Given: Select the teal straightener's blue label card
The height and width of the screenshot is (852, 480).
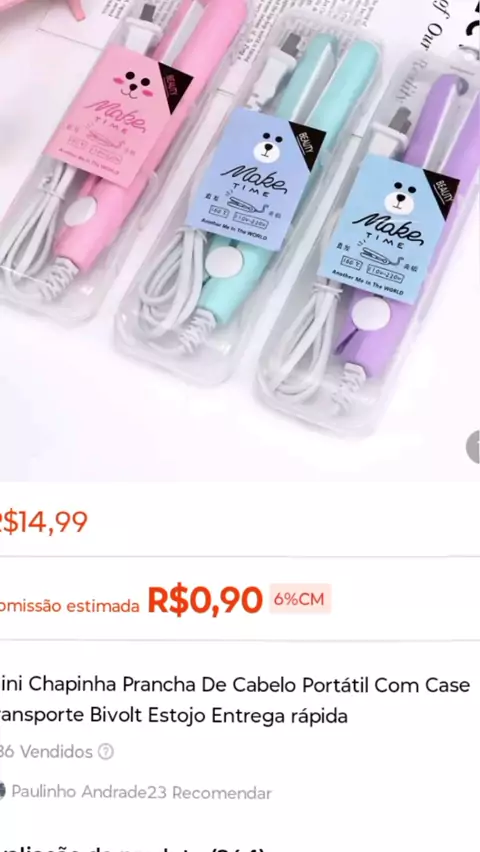Looking at the screenshot, I should click(255, 179).
